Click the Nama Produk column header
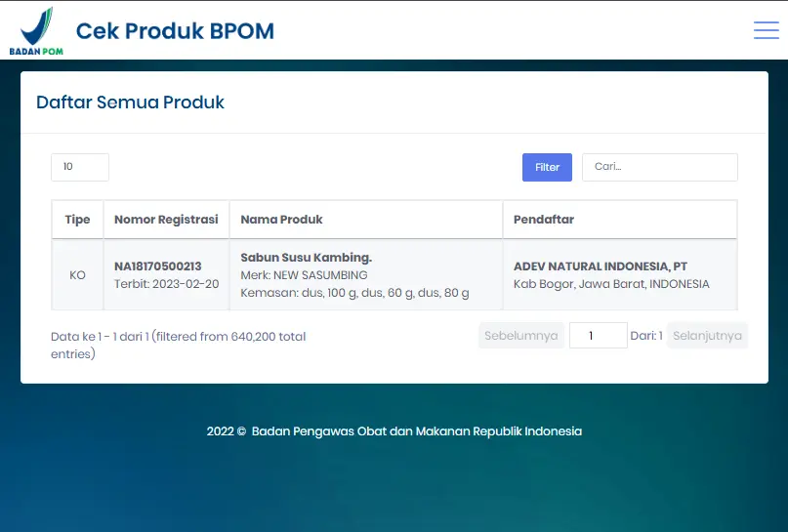This screenshot has width=788, height=532. click(x=281, y=220)
